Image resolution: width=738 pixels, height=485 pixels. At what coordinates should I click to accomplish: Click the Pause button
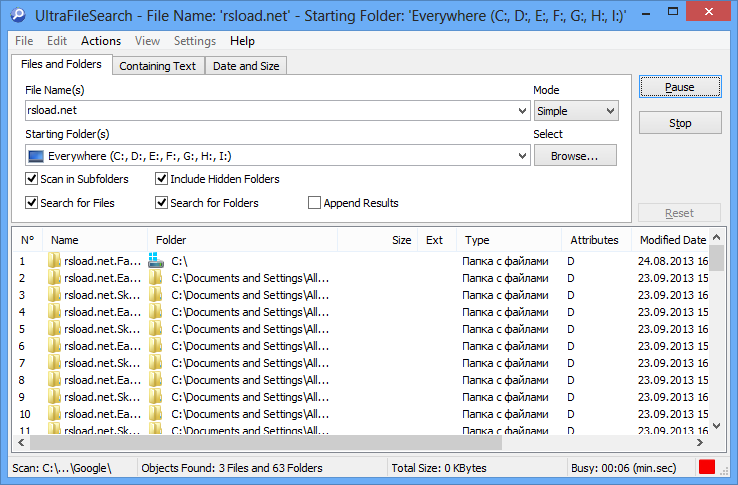coord(680,87)
